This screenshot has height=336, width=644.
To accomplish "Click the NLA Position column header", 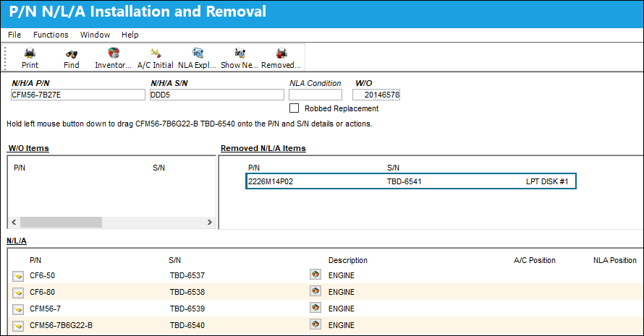I will [x=615, y=260].
